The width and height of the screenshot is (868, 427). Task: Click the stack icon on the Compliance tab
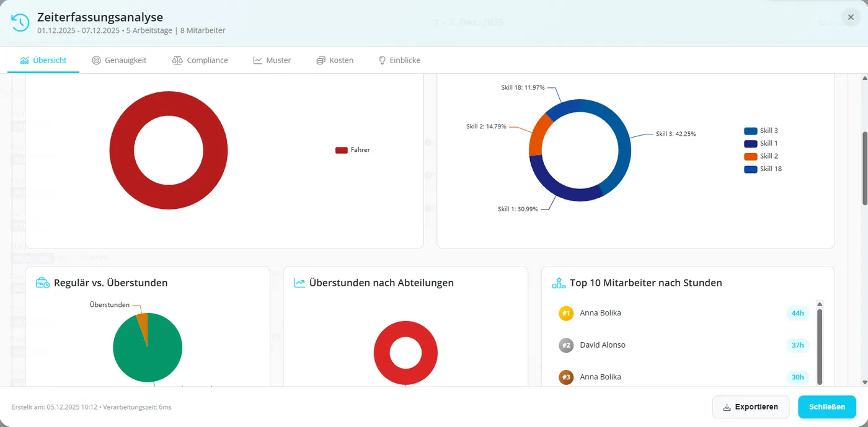[177, 59]
